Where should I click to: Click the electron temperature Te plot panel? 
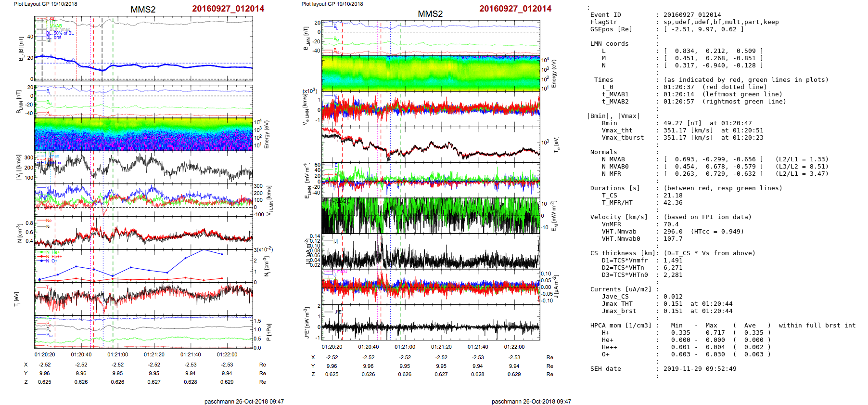(x=431, y=144)
